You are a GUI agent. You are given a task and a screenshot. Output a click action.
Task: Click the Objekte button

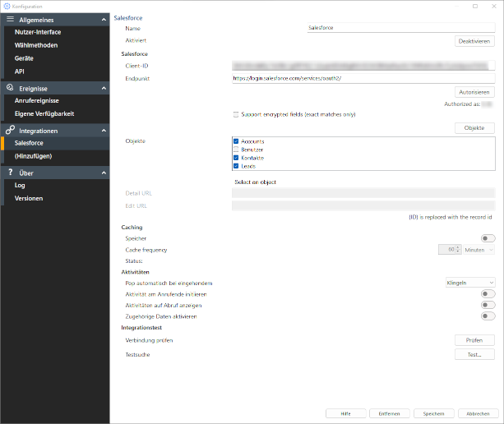pos(474,128)
